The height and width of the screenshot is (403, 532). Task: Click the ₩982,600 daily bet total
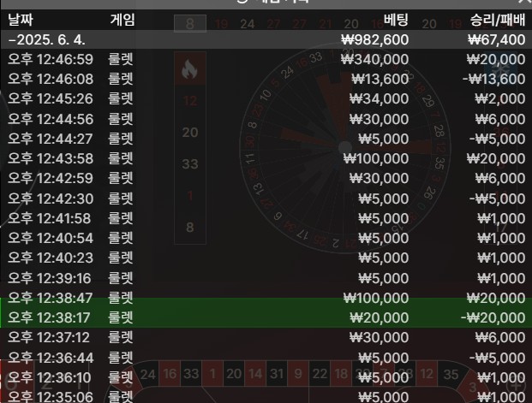374,39
